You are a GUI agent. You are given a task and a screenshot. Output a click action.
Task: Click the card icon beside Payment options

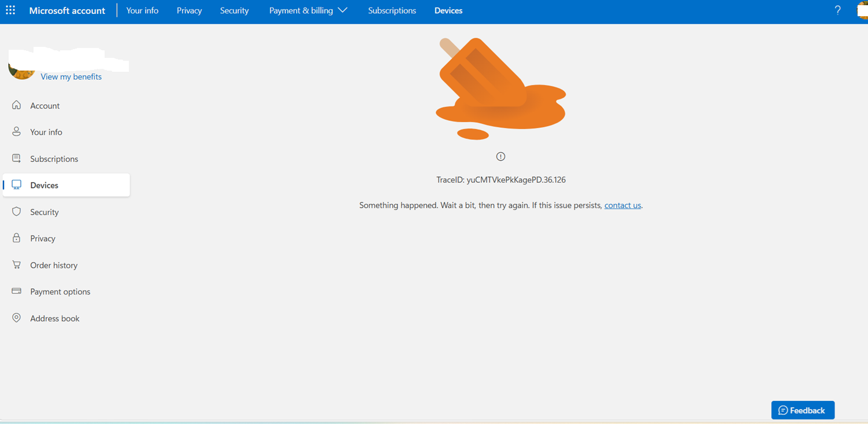[17, 292]
